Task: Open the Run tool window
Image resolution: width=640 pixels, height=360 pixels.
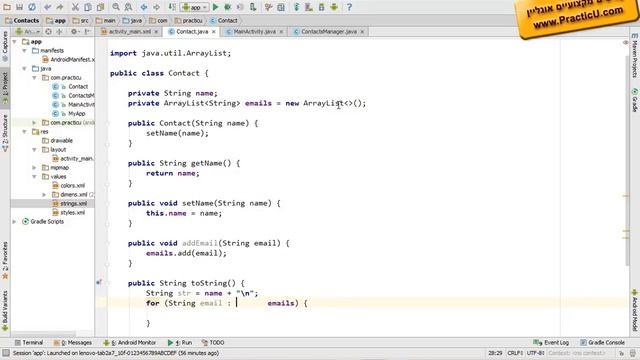Action: click(x=180, y=342)
